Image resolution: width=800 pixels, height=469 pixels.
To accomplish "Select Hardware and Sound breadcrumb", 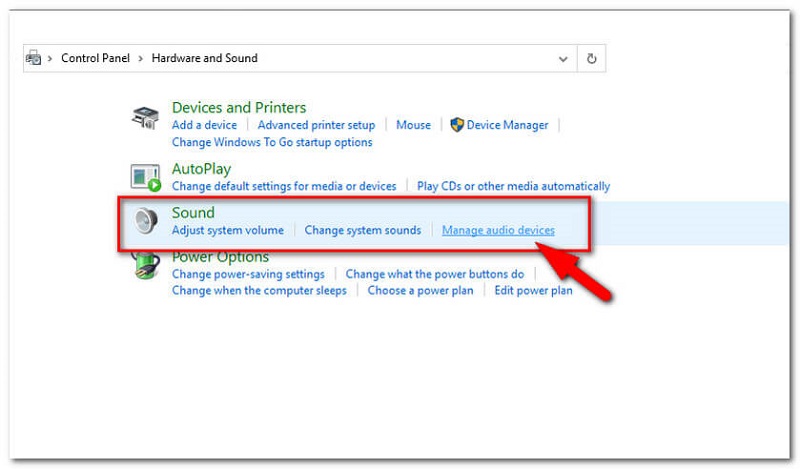I will [x=204, y=58].
